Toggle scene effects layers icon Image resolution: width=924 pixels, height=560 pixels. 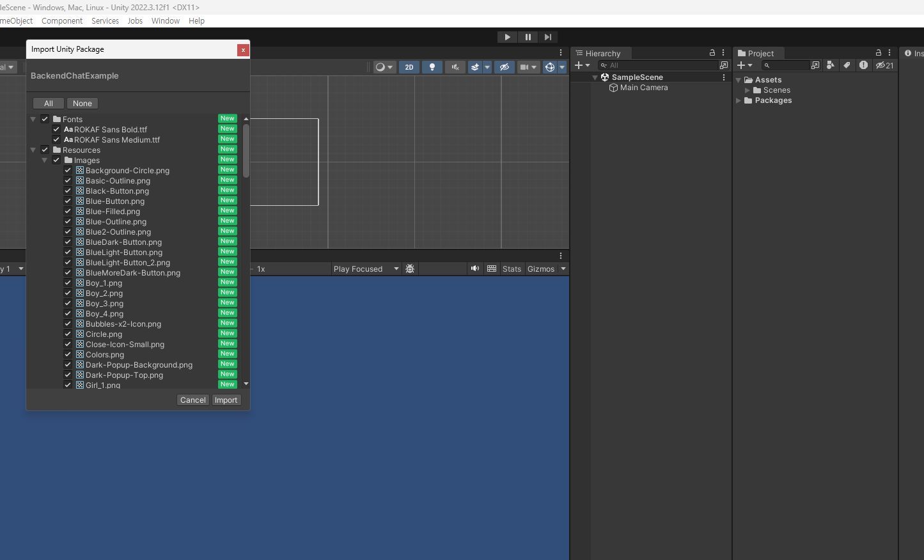point(475,67)
